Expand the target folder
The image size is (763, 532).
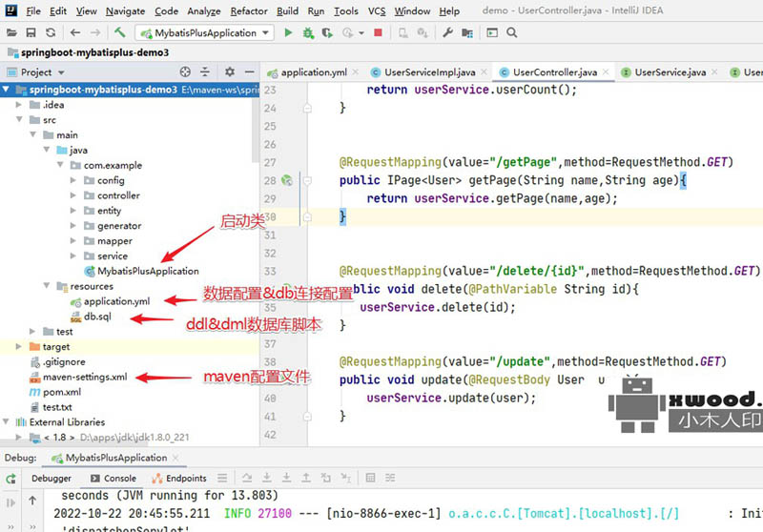(x=18, y=347)
